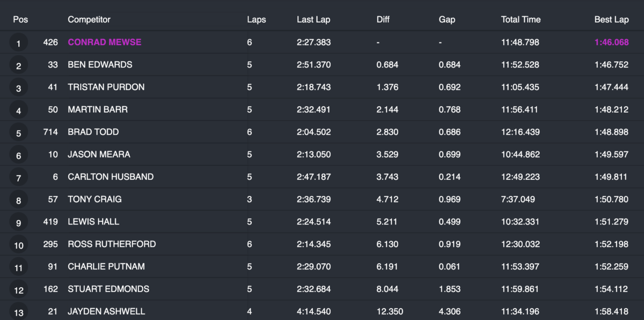
Task: Click the position 5 circle badge
Action: coord(18,133)
